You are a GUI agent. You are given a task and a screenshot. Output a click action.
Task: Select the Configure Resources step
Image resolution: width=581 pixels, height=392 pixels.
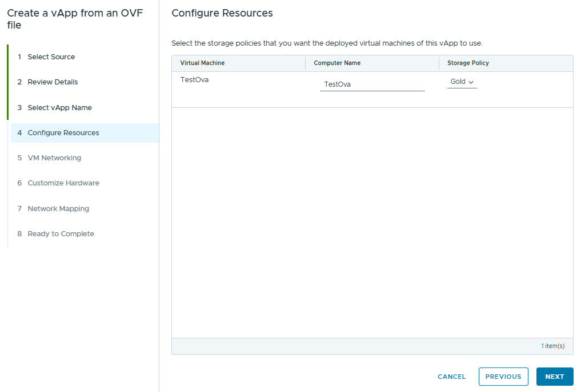click(63, 133)
